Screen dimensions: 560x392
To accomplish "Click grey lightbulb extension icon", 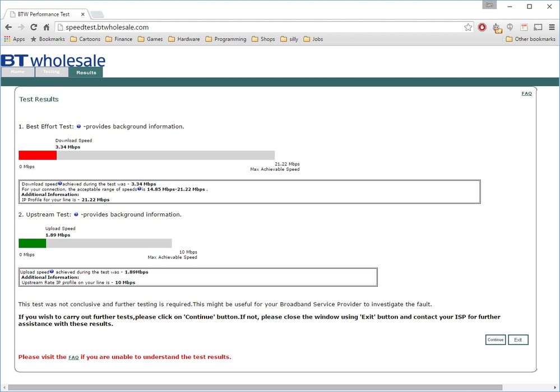I will (x=510, y=27).
